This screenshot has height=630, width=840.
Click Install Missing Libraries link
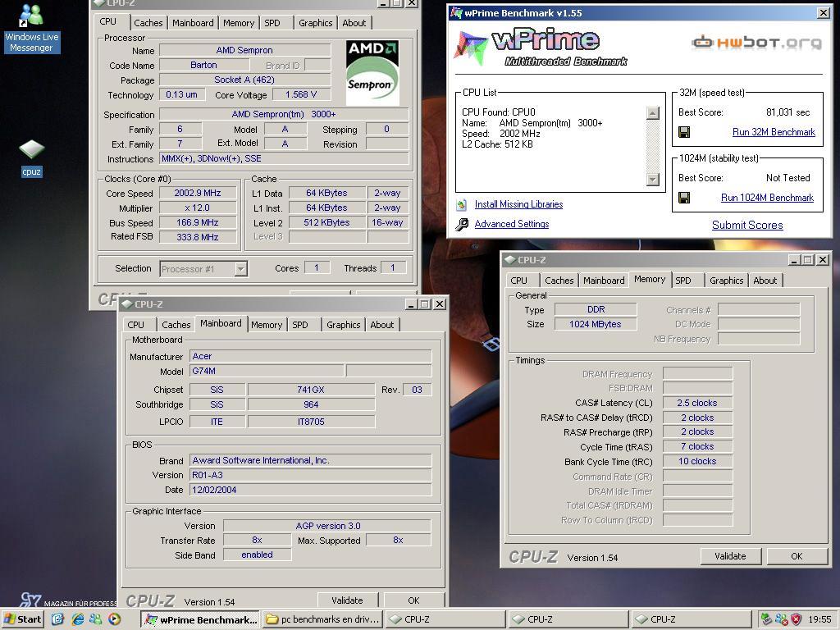(x=518, y=204)
